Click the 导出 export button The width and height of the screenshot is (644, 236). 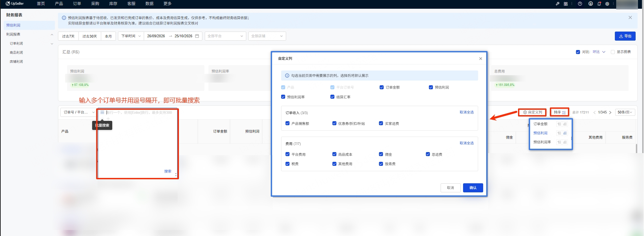click(x=625, y=36)
